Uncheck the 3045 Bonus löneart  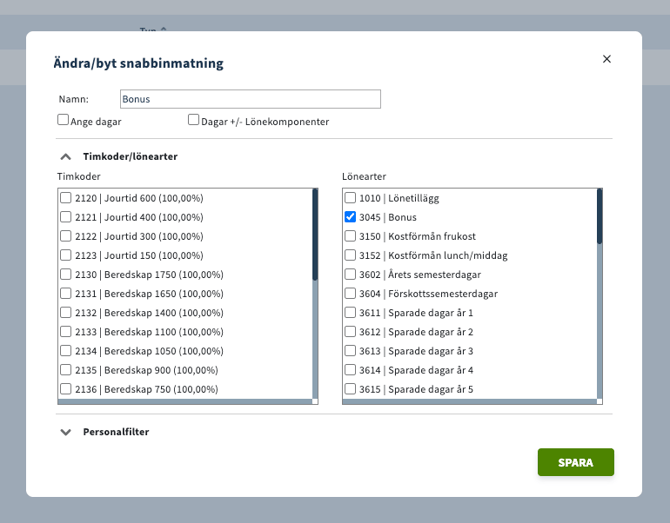(x=350, y=217)
